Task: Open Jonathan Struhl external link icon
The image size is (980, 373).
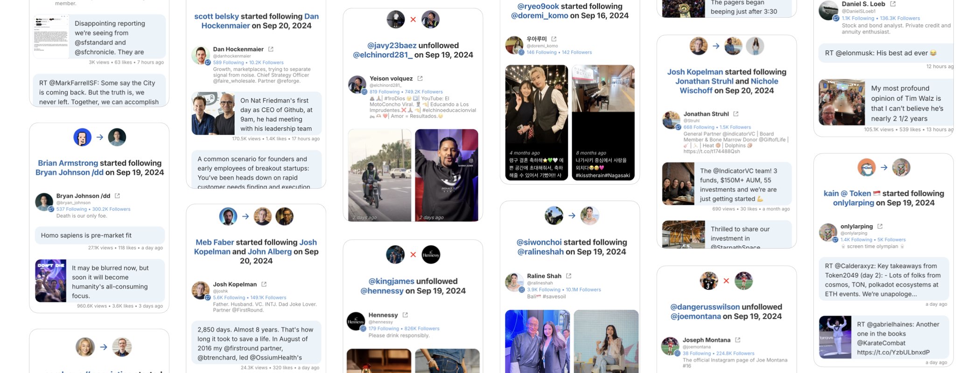Action: click(735, 114)
